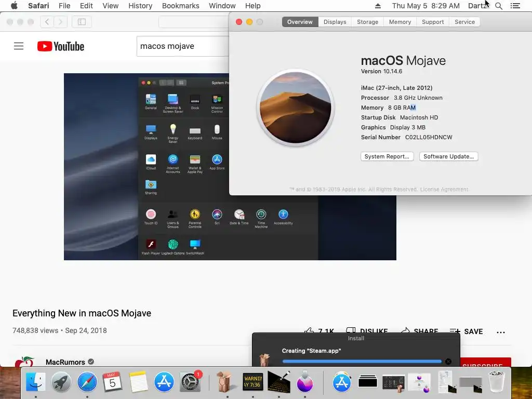
Task: Open the License Agreement link
Action: tap(444, 189)
